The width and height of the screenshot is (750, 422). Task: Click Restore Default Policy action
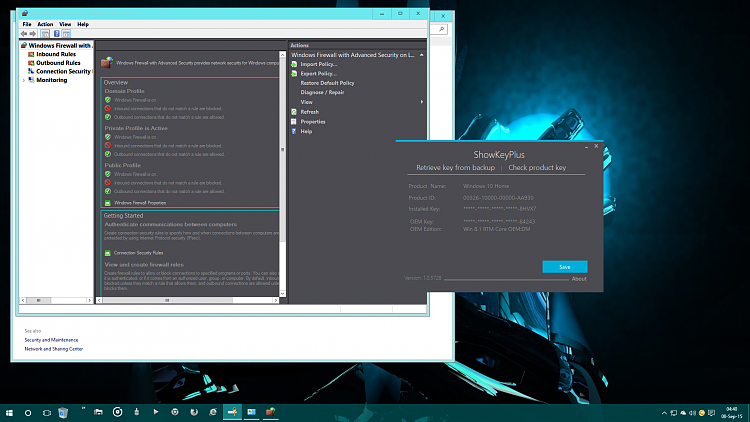327,83
